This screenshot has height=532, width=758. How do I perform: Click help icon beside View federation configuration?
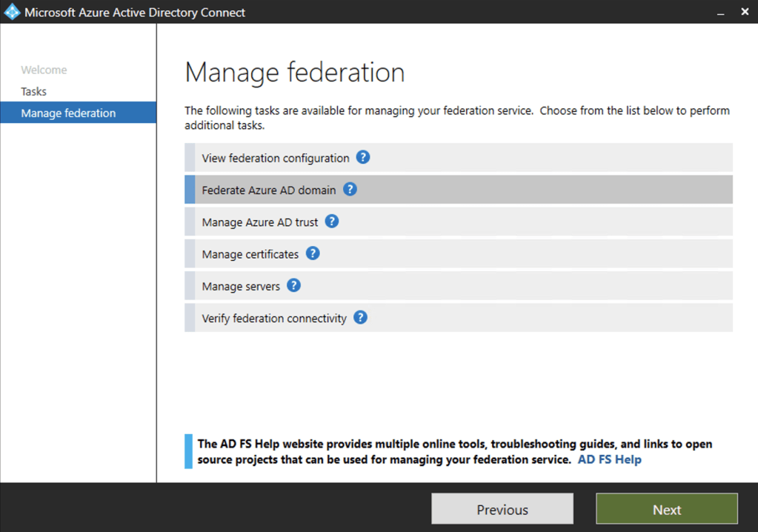362,158
